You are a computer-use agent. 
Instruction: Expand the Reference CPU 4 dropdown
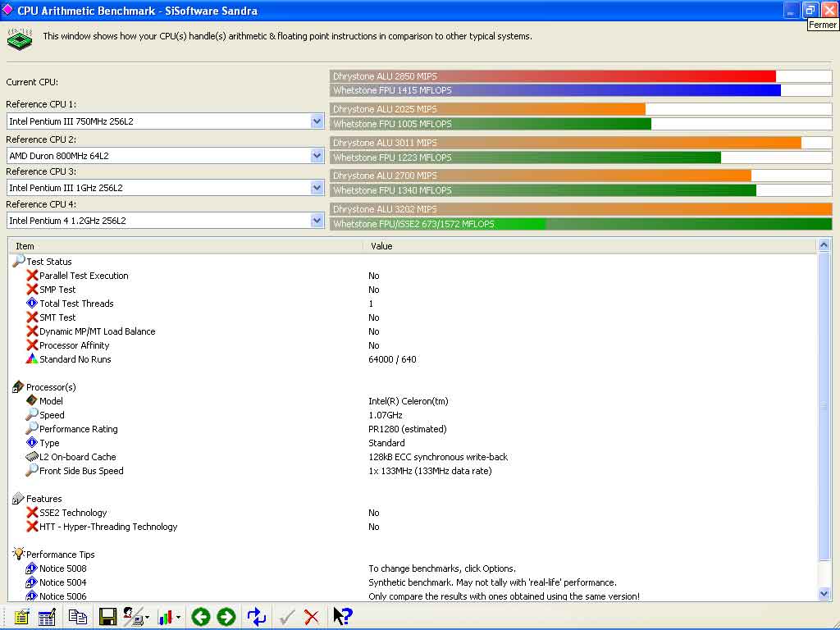tap(317, 221)
